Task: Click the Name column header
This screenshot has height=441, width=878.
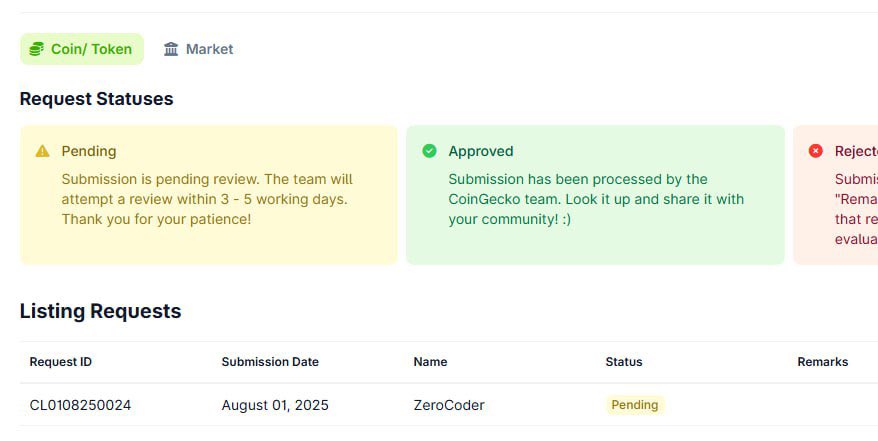Action: click(x=430, y=362)
